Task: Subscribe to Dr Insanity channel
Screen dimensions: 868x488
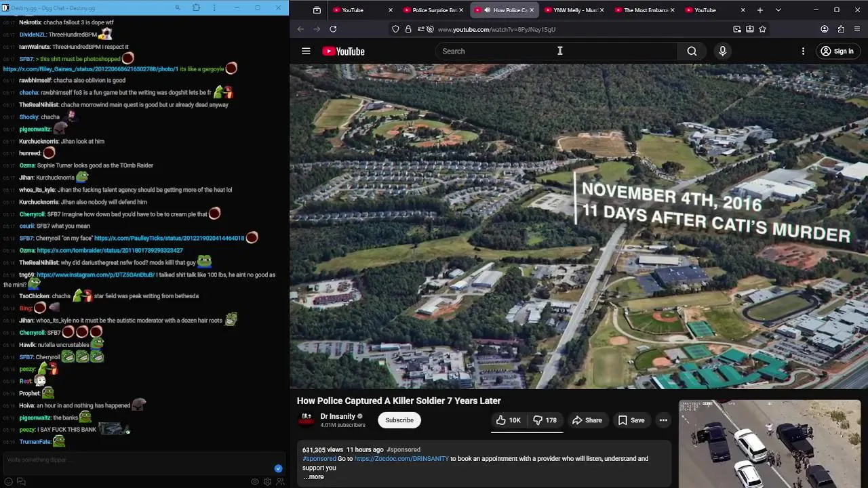Action: pos(399,420)
